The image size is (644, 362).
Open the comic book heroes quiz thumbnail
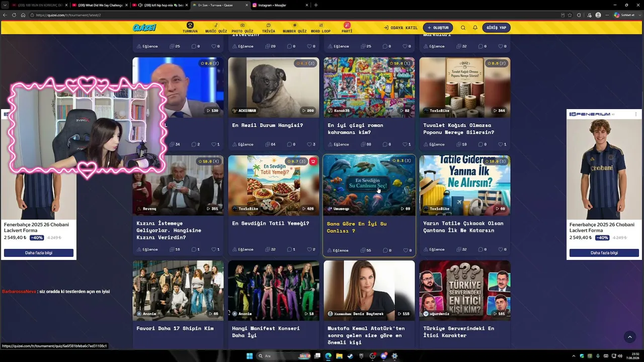coord(369,87)
